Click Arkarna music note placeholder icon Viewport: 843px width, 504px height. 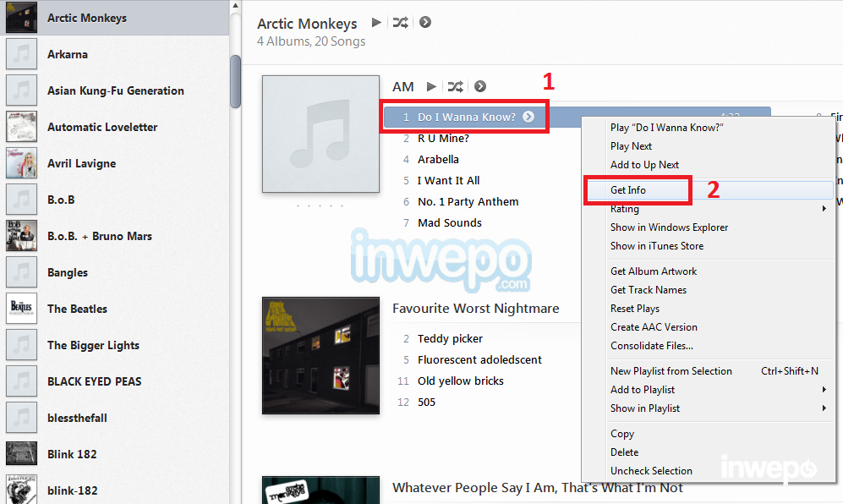pyautogui.click(x=21, y=54)
